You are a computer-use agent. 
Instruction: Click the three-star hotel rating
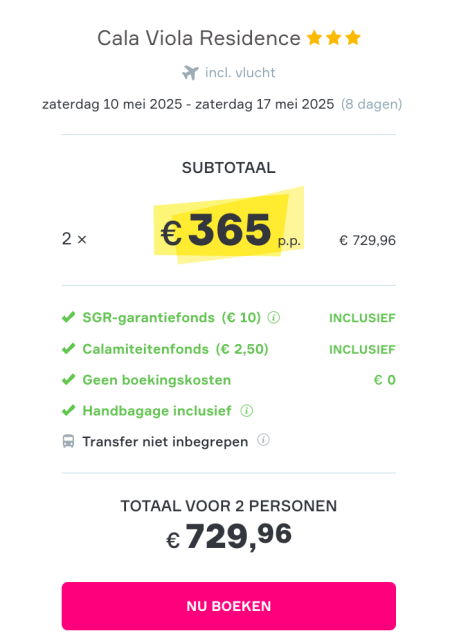[x=334, y=38]
